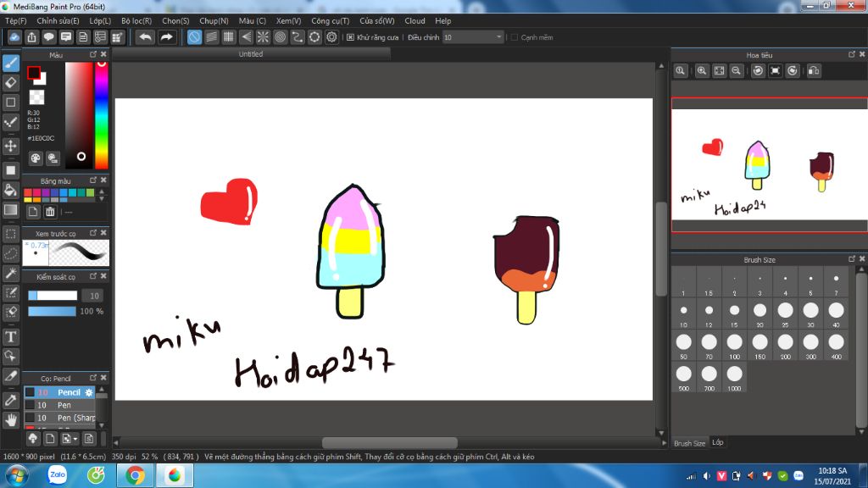The height and width of the screenshot is (488, 868).
Task: Select the transparent color swatch
Action: click(x=36, y=97)
